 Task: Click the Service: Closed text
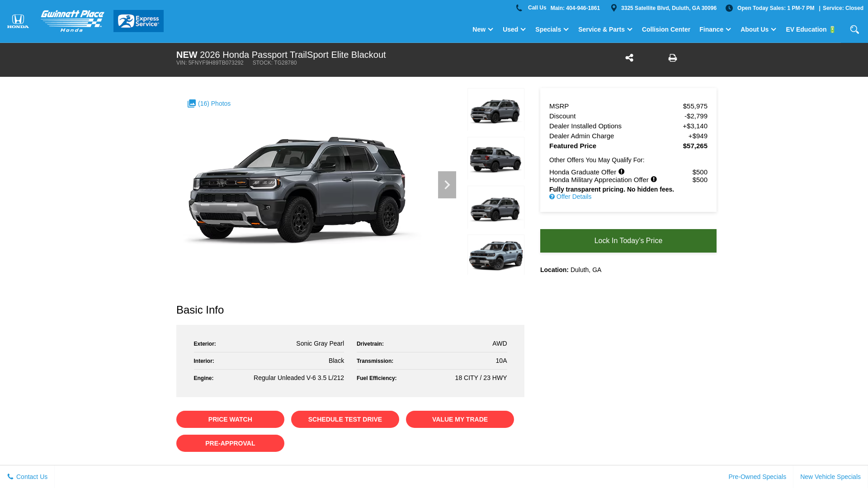843,8
